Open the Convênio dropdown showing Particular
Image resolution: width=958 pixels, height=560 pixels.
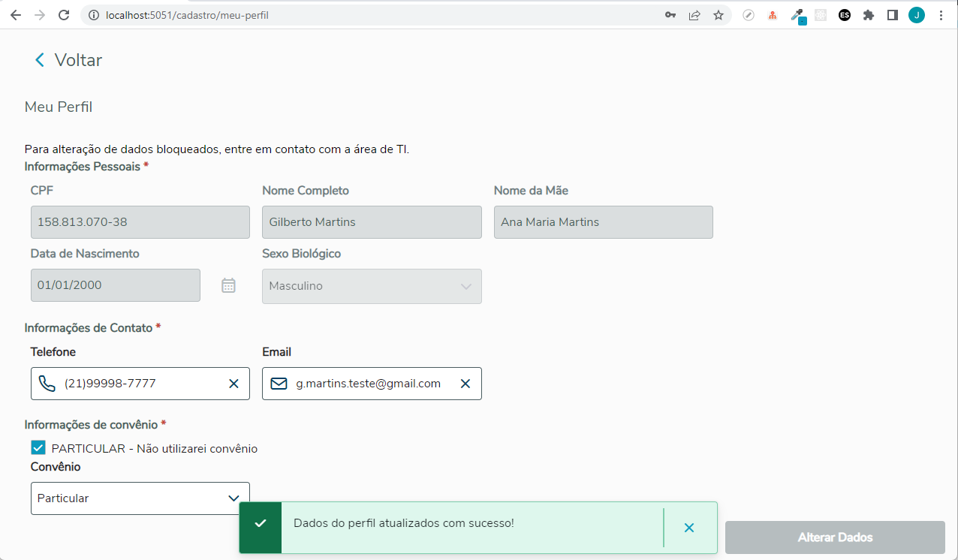point(233,498)
